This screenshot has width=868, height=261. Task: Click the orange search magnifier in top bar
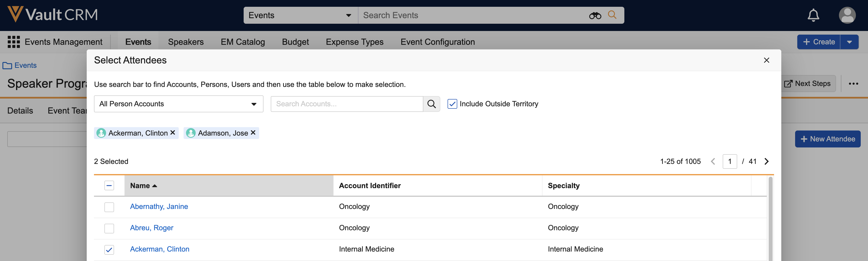[612, 15]
